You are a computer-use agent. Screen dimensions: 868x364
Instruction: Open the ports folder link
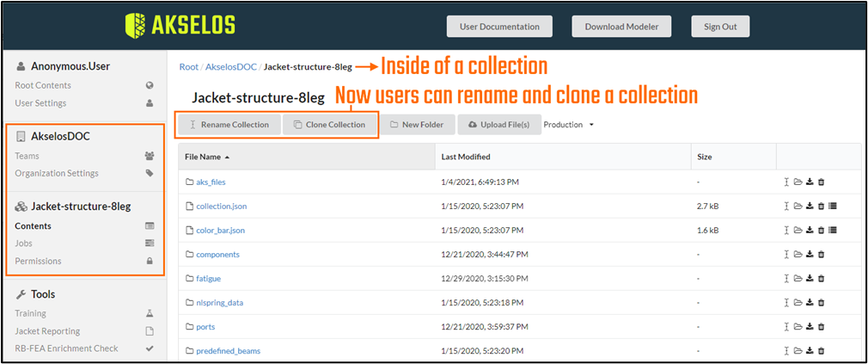(x=205, y=326)
